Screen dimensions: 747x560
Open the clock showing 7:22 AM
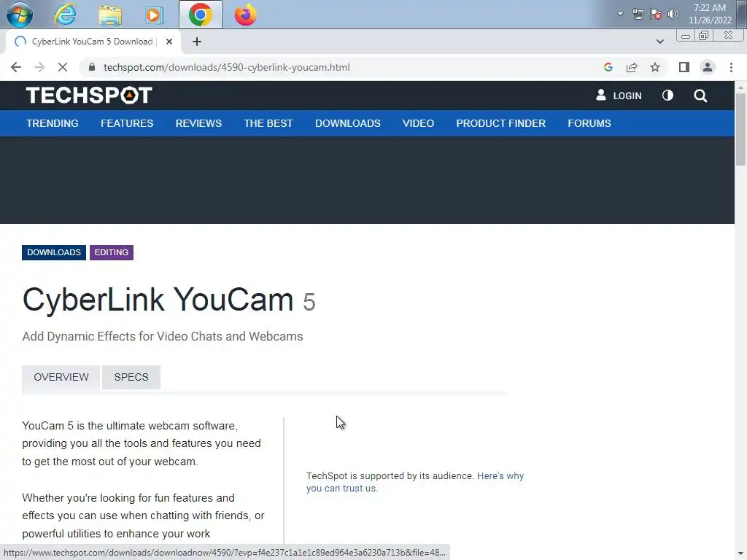tap(710, 14)
